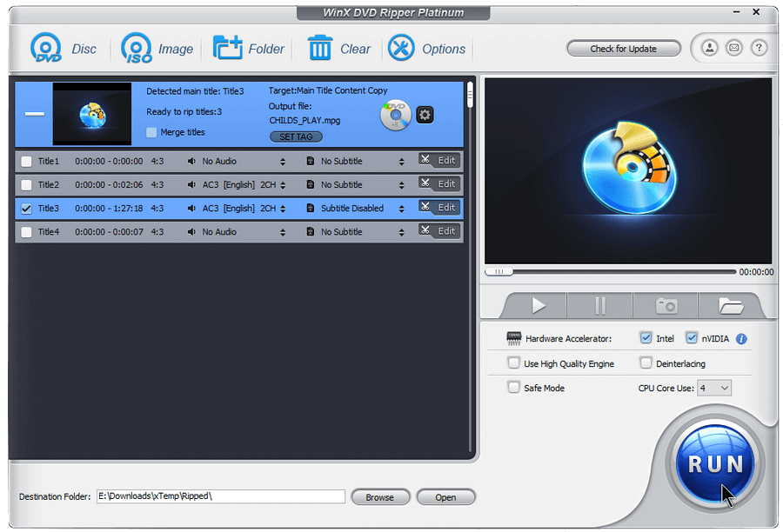
Task: Click the Title4 subtitle document icon
Action: (310, 231)
